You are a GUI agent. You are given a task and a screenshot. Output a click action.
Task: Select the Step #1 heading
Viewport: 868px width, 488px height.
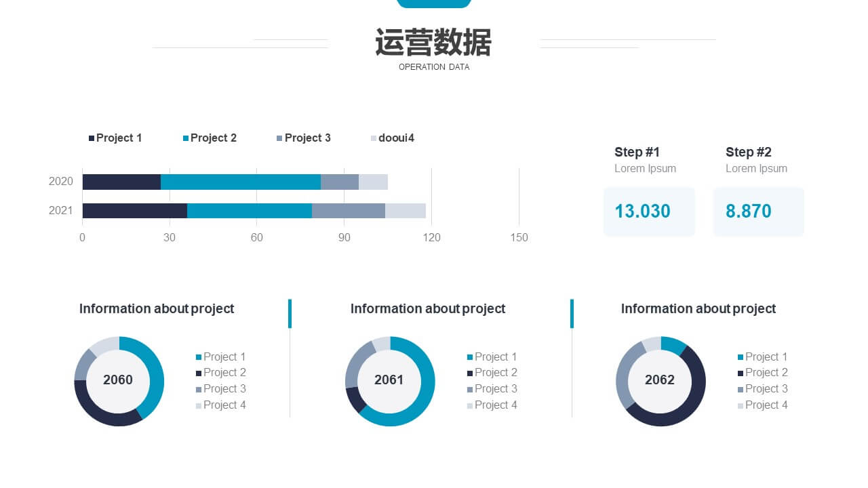point(637,152)
